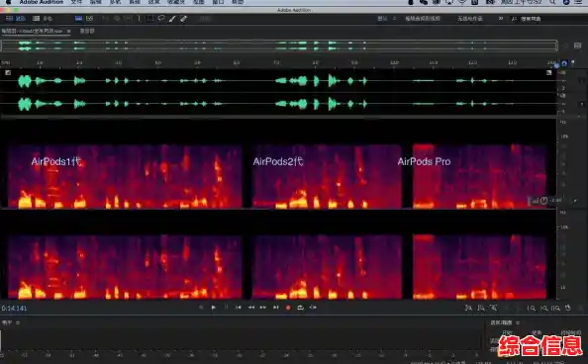The height and width of the screenshot is (364, 588).
Task: Open macOS Spotlight search
Action: click(552, 2)
